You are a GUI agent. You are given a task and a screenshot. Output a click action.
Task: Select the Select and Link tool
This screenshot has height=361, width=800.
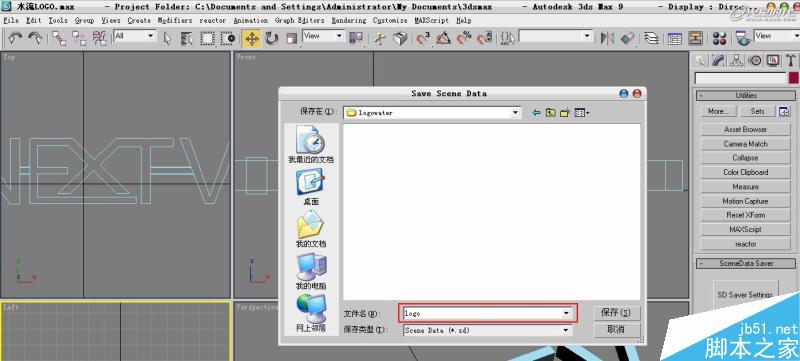[59, 38]
